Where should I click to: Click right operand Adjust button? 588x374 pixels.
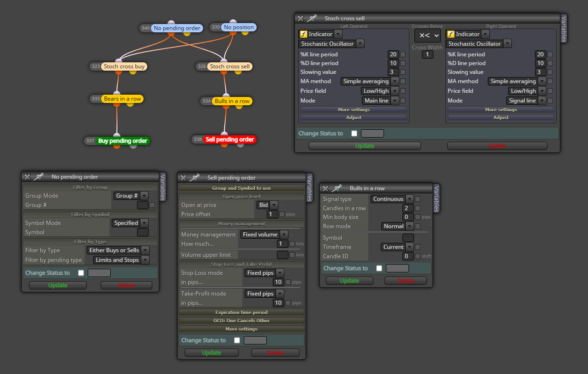pyautogui.click(x=501, y=118)
